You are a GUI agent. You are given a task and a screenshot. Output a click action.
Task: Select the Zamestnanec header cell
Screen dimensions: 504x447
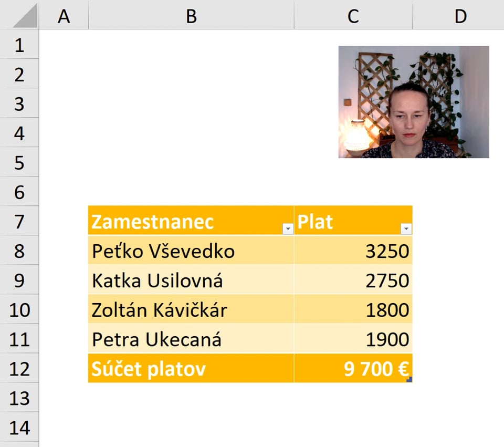pyautogui.click(x=191, y=221)
